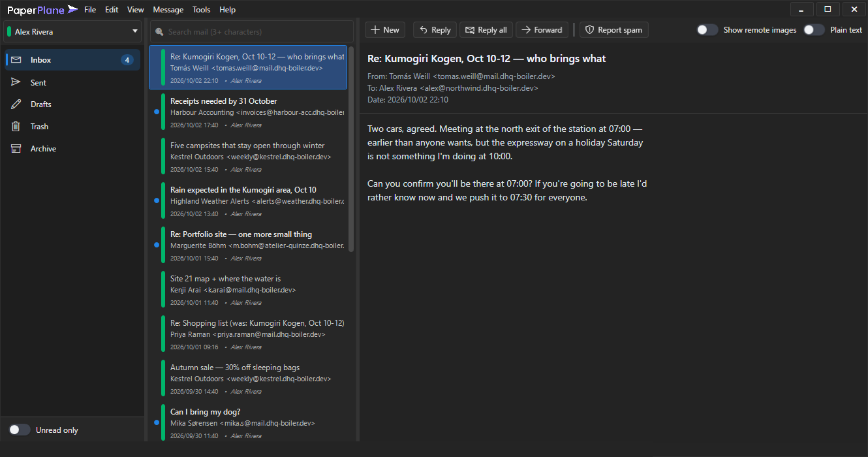Click unread dot on Rain expected email
Screen dimensions: 868x457
(156, 200)
